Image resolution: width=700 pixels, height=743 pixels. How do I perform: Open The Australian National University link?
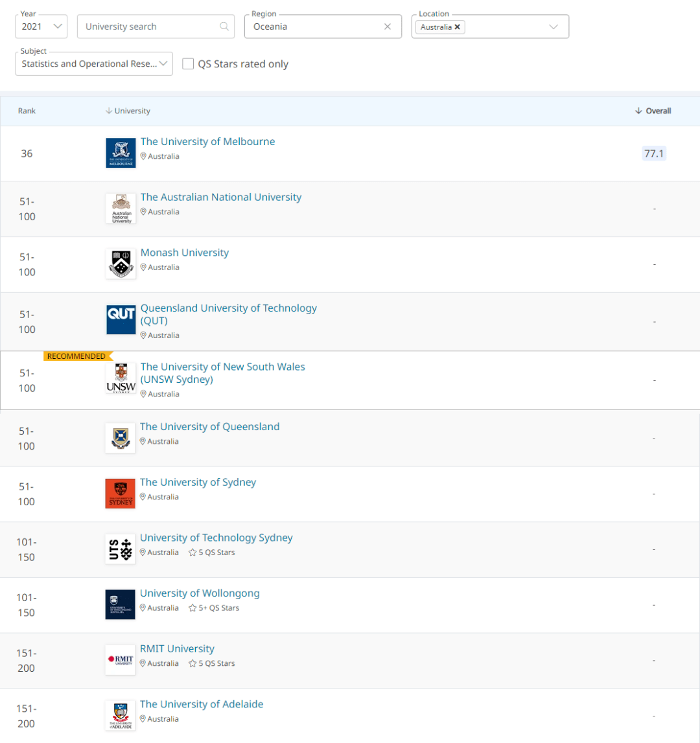(221, 197)
